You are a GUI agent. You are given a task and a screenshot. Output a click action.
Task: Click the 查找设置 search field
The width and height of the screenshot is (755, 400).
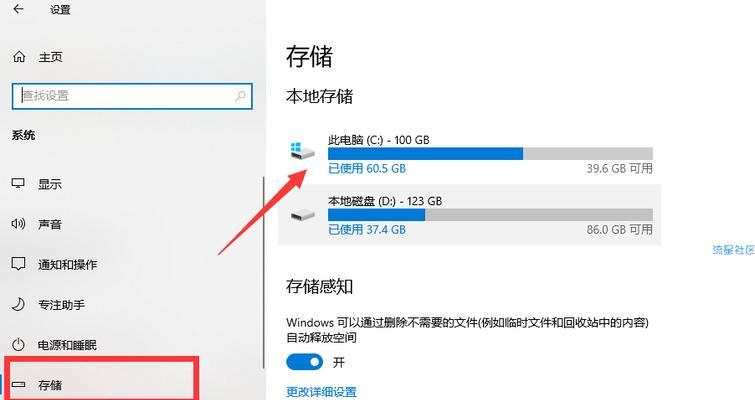pos(132,96)
